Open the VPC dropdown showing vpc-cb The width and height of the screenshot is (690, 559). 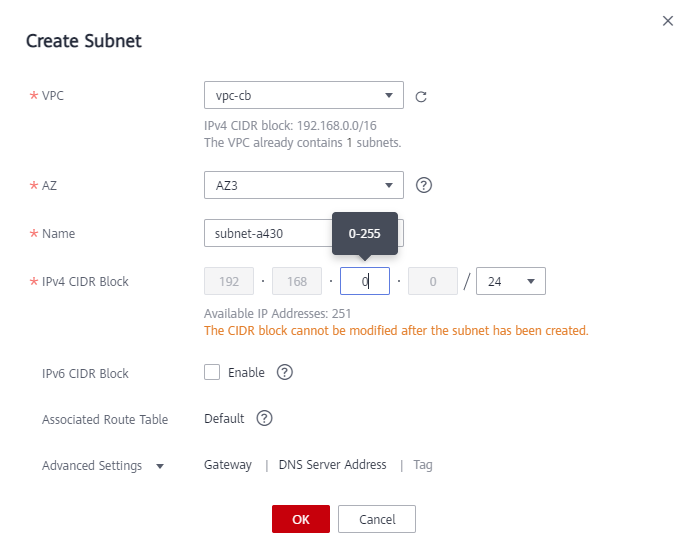click(x=303, y=96)
